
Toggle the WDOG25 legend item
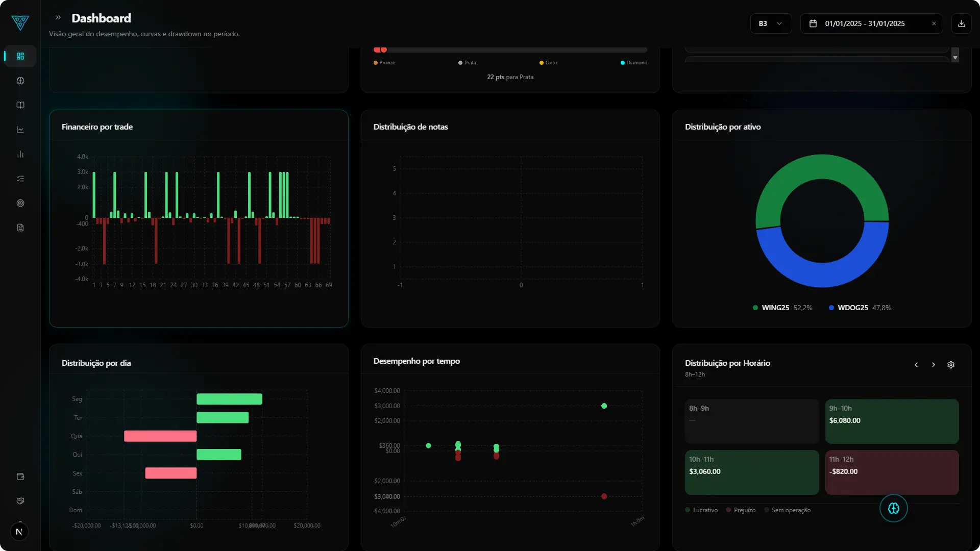tap(853, 308)
